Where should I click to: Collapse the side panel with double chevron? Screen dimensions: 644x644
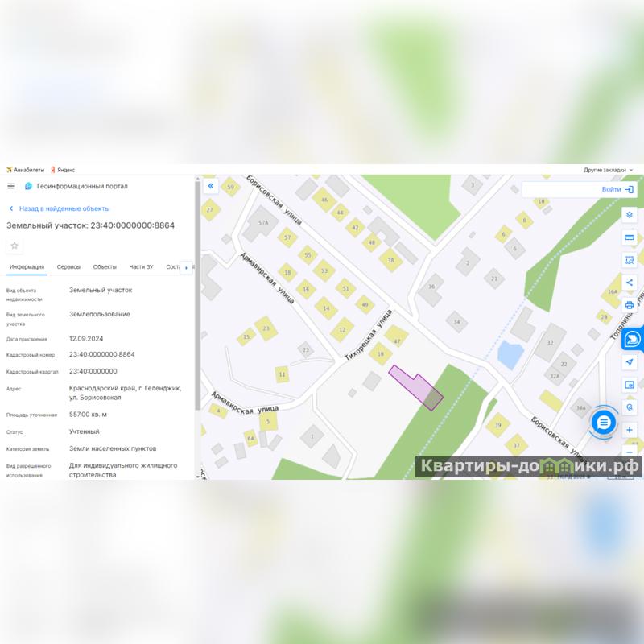tap(211, 186)
